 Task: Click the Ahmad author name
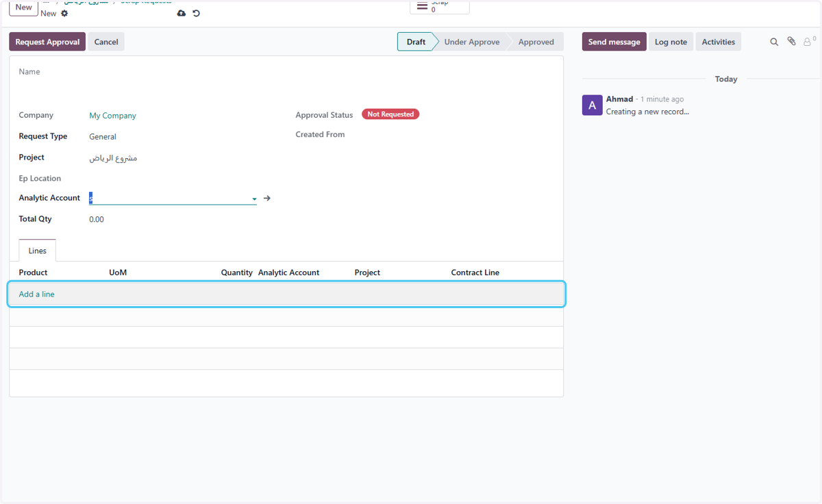pos(619,99)
